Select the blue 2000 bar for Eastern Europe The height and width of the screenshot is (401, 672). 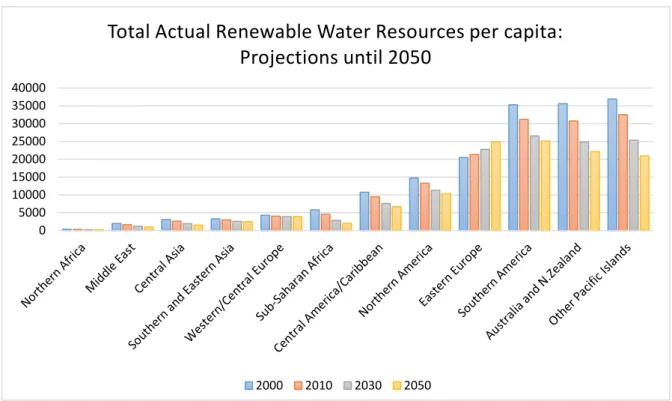463,194
